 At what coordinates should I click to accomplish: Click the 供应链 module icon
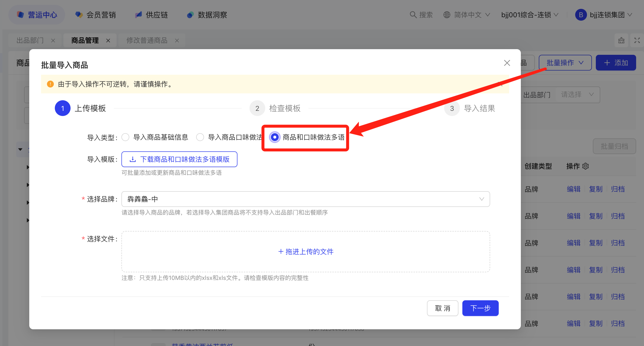coord(138,15)
